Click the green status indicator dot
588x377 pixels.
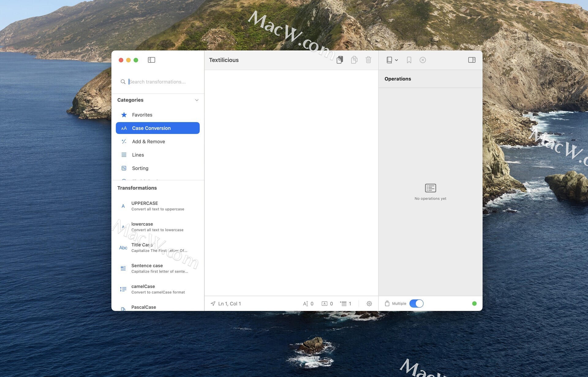474,304
